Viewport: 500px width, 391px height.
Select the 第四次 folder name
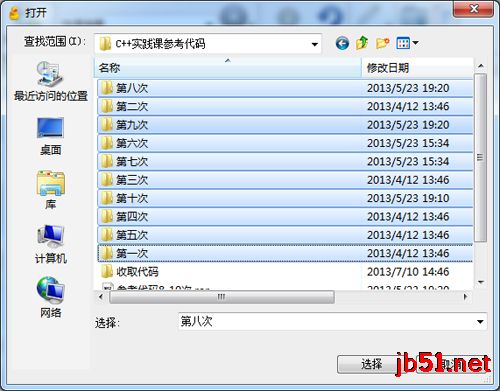click(132, 216)
